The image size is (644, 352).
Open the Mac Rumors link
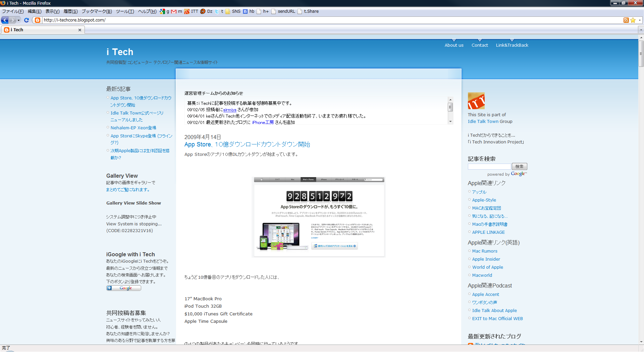485,251
